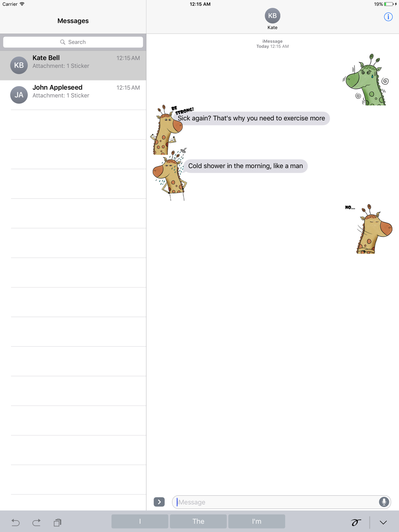Viewport: 399px width, 532px height.
Task: Tap the microphone dictation icon
Action: coord(384,502)
